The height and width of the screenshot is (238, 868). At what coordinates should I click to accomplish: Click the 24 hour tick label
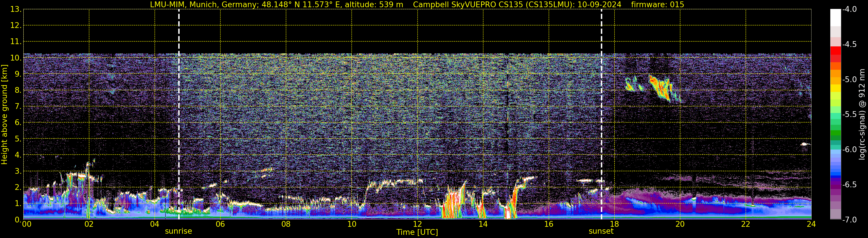coord(811,224)
